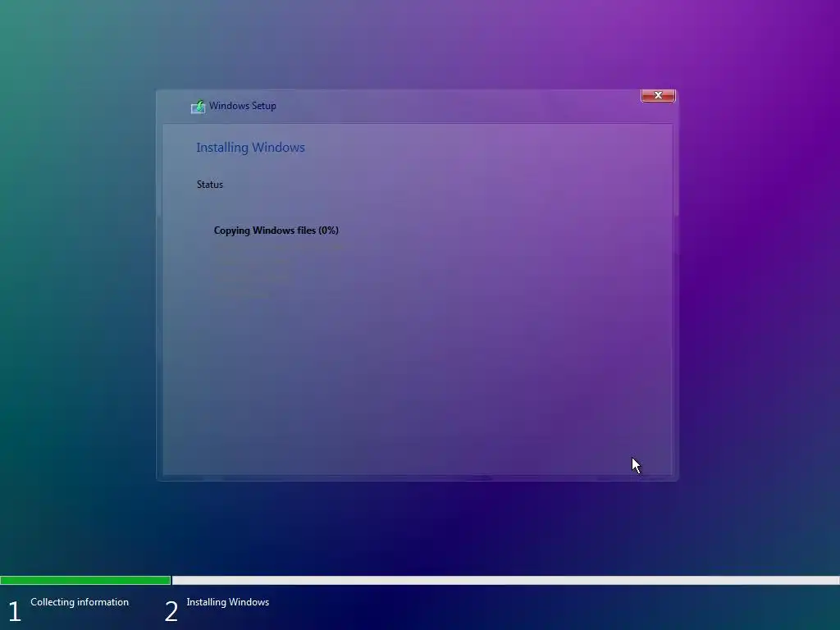Image resolution: width=840 pixels, height=630 pixels.
Task: Select the Installing Windows heading
Action: click(250, 148)
